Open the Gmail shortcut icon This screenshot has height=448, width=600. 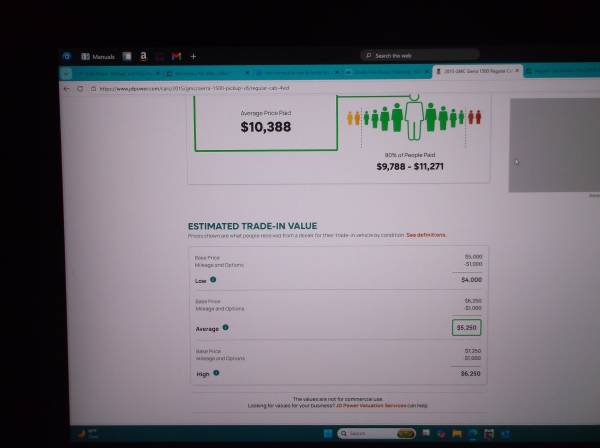176,56
